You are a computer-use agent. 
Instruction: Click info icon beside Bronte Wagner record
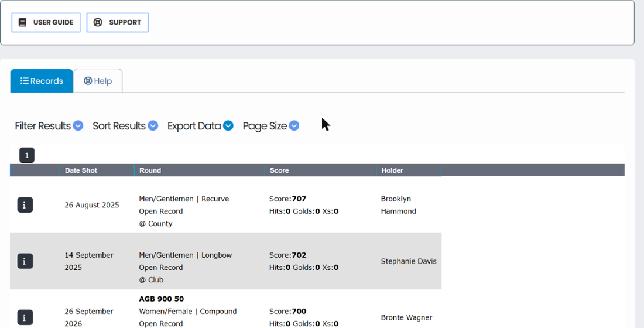point(25,317)
